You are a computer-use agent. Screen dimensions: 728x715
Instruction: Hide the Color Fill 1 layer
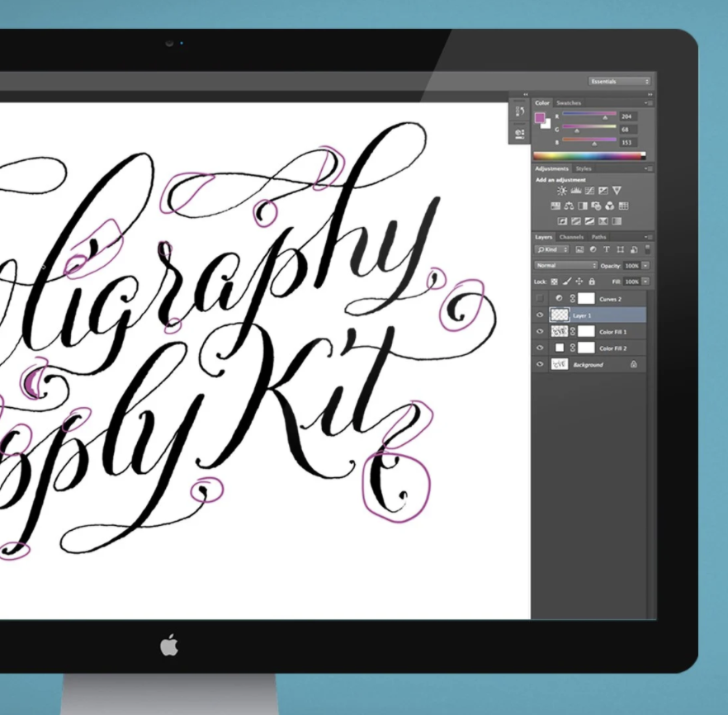tap(540, 331)
